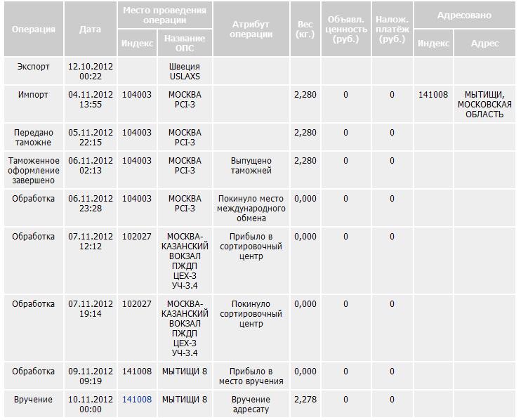Click the 'Операция' column header

(33, 29)
